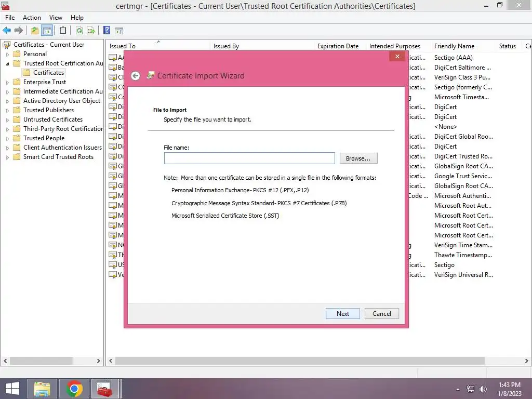The height and width of the screenshot is (399, 532).
Task: Expand the Intermediate Certification Authorities node
Action: pyautogui.click(x=7, y=91)
